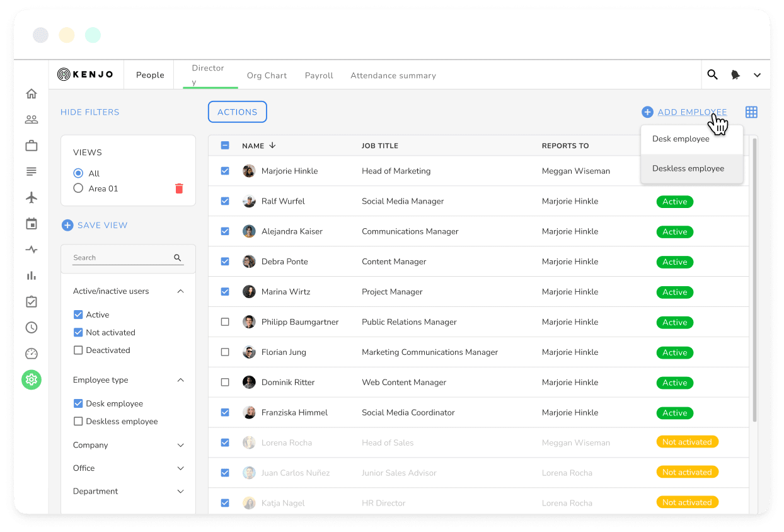Viewport: 784px width, 532px height.
Task: Open the calendar icon in sidebar
Action: coord(32,224)
